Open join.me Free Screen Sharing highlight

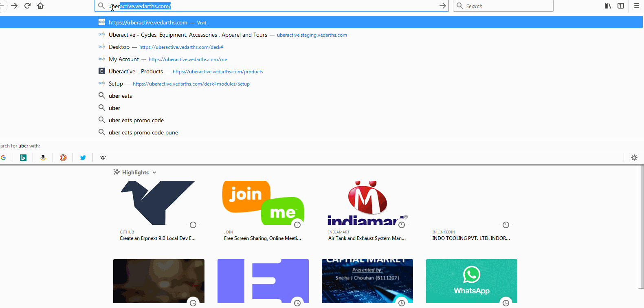tap(263, 211)
